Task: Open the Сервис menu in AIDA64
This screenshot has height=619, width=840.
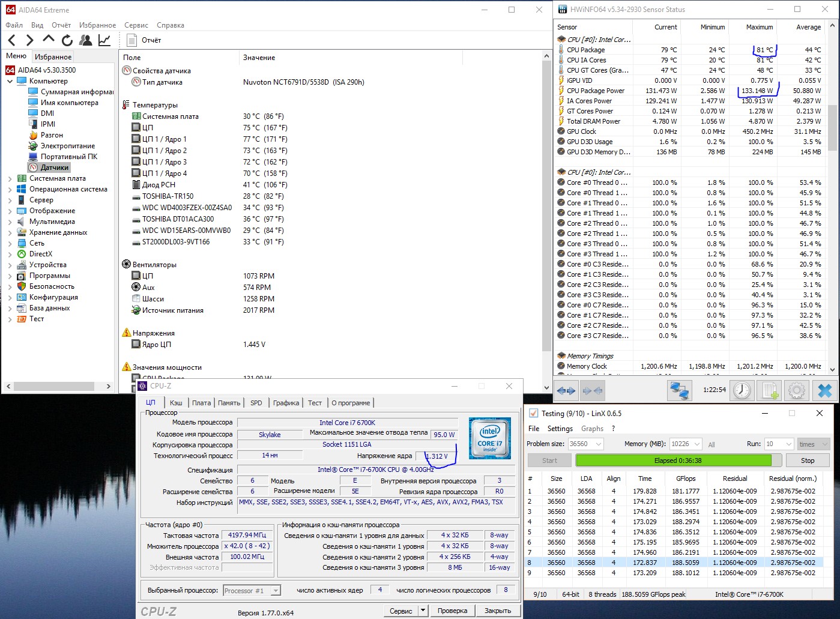Action: [136, 25]
